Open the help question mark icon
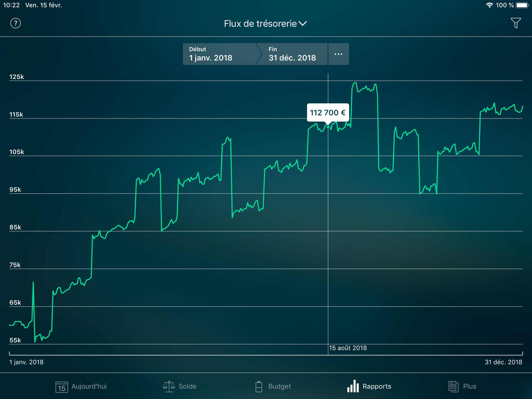 point(15,23)
